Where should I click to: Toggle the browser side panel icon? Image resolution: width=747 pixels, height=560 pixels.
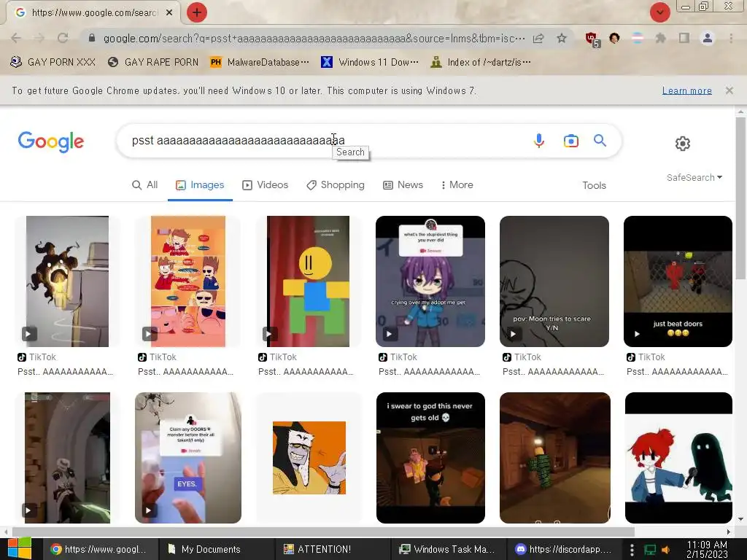684,38
